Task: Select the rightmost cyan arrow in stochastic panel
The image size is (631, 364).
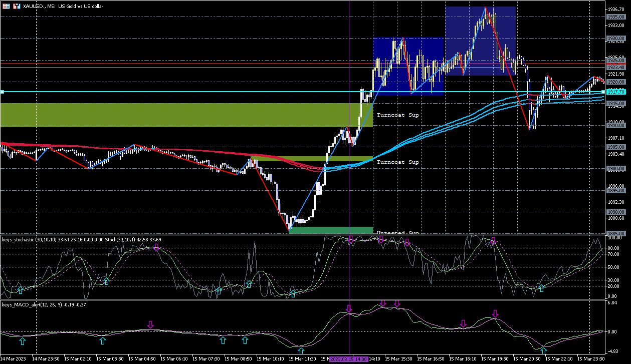Action: pyautogui.click(x=542, y=288)
